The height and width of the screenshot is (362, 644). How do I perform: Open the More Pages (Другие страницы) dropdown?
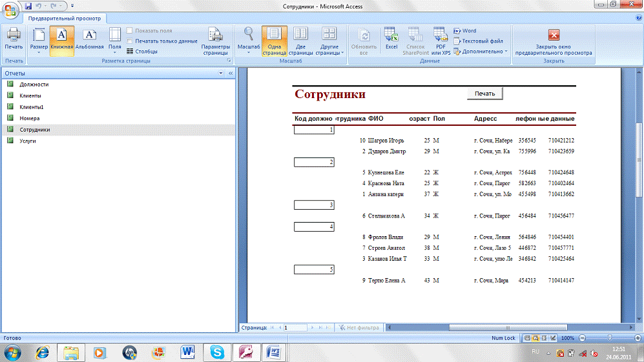tap(329, 40)
